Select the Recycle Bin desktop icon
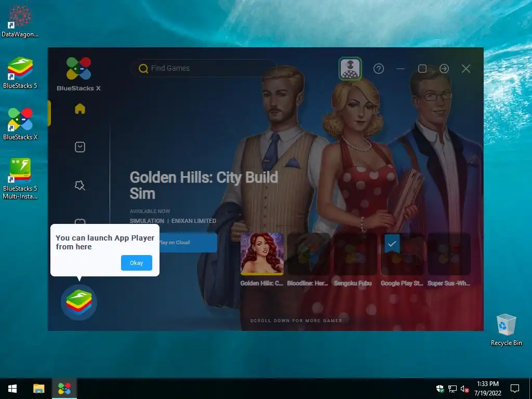532x399 pixels. coord(506,330)
